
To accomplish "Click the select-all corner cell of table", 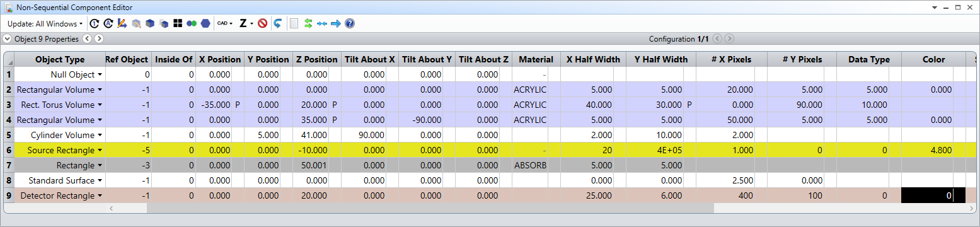I will [9, 59].
